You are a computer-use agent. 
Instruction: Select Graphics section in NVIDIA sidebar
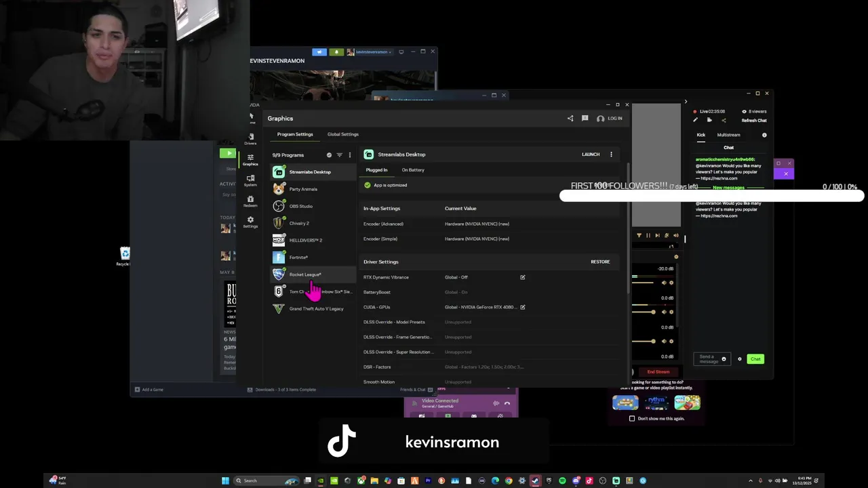pyautogui.click(x=250, y=159)
